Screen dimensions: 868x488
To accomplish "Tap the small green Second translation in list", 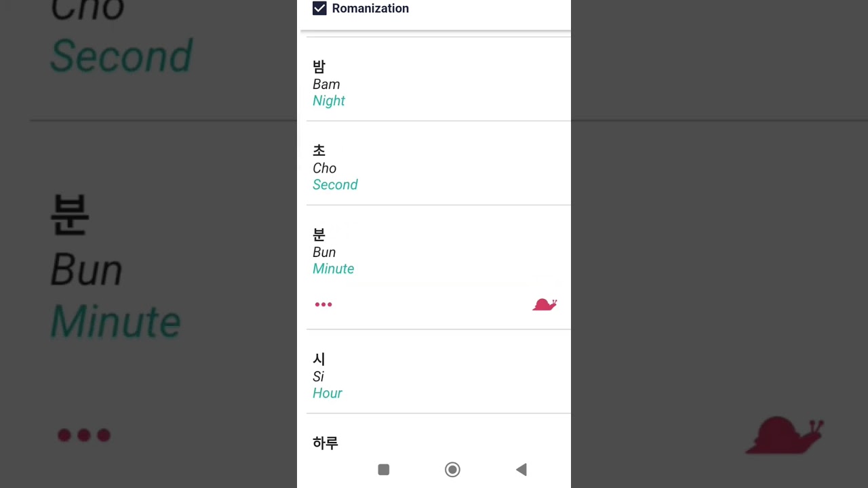I will coord(335,184).
